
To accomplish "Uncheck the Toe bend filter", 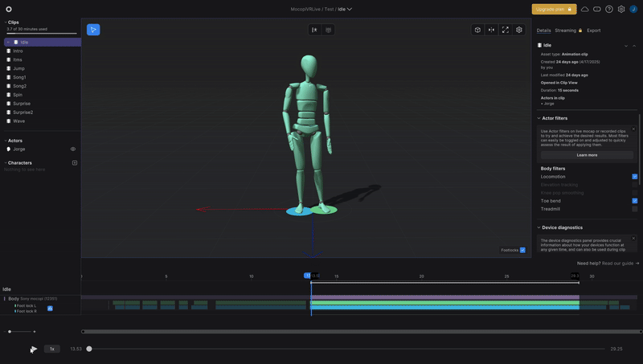I will [634, 201].
